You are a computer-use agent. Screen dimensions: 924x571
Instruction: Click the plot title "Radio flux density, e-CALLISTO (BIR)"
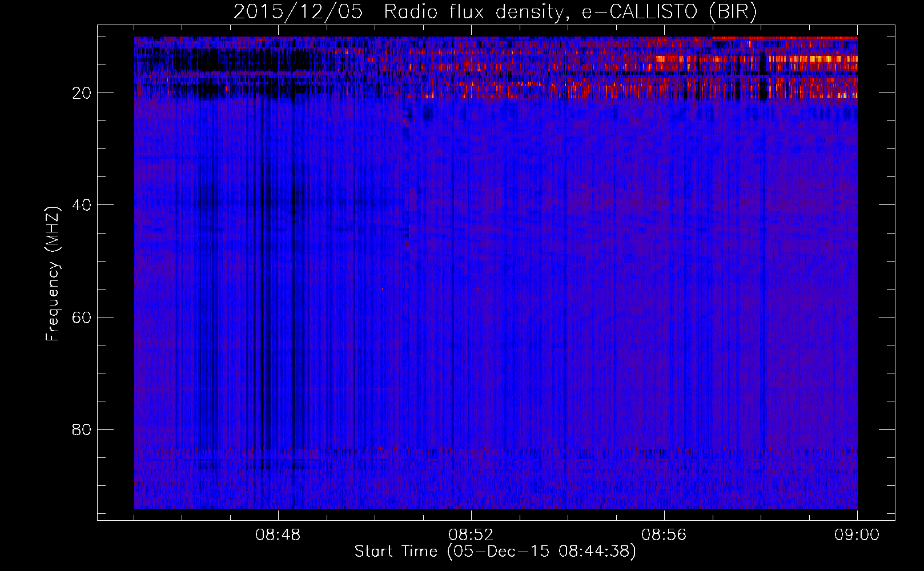tap(571, 12)
